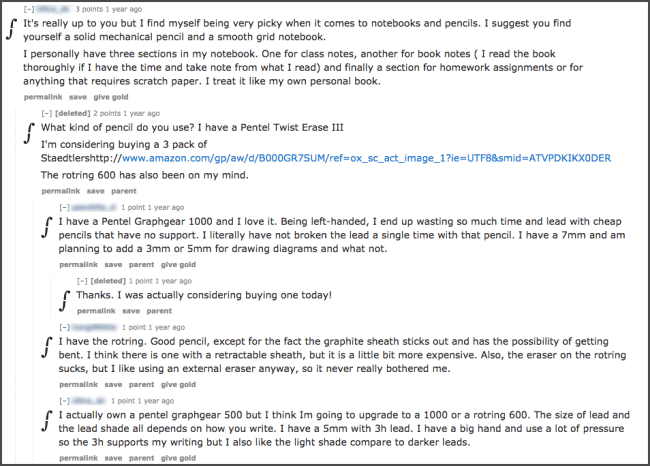
Task: Click permalink under the top comment
Action: 43,97
